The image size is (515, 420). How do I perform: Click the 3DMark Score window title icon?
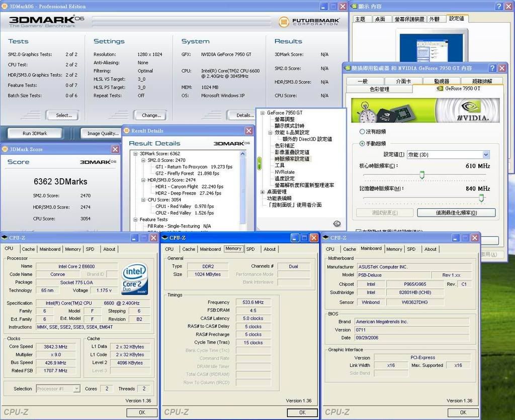tap(5, 149)
